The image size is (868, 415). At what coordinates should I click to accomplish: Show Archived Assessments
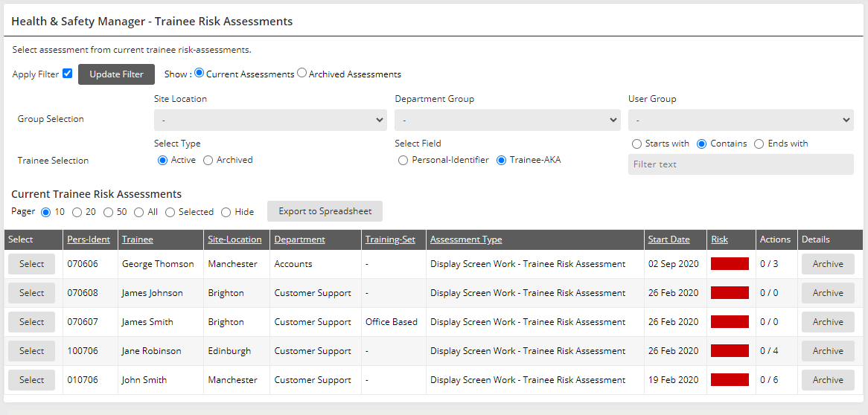302,74
